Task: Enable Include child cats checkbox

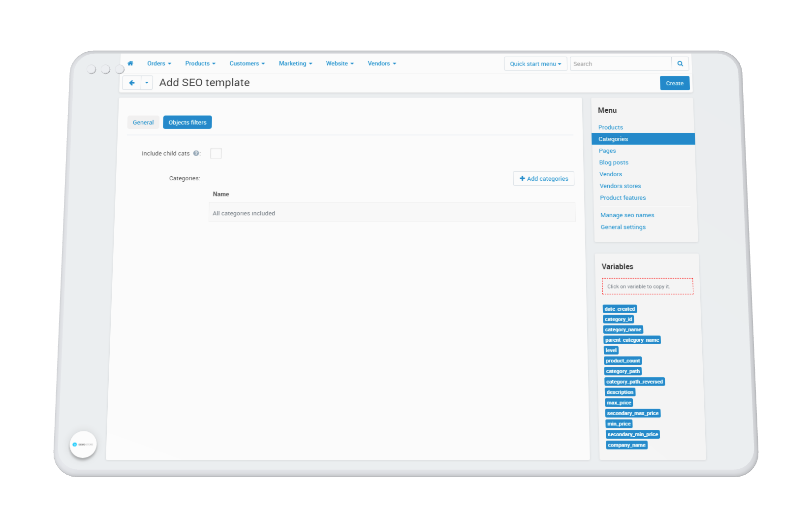Action: pos(216,153)
